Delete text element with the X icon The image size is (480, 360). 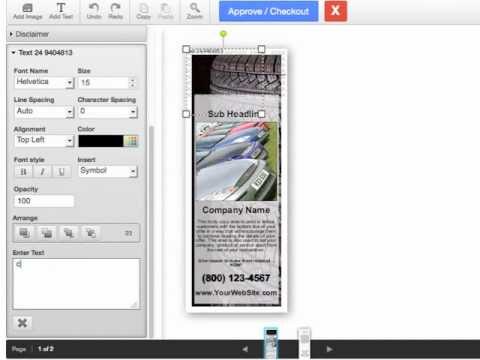(22, 322)
